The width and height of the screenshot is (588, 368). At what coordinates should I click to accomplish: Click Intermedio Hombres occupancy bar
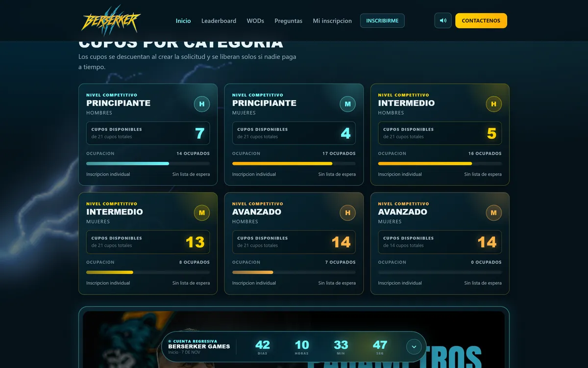[x=440, y=163]
